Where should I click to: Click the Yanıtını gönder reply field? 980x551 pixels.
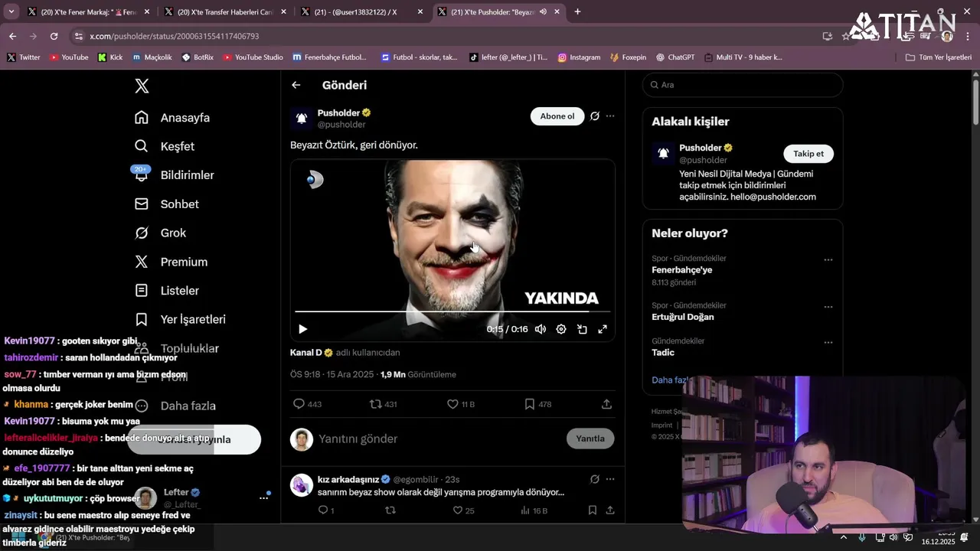[436, 439]
